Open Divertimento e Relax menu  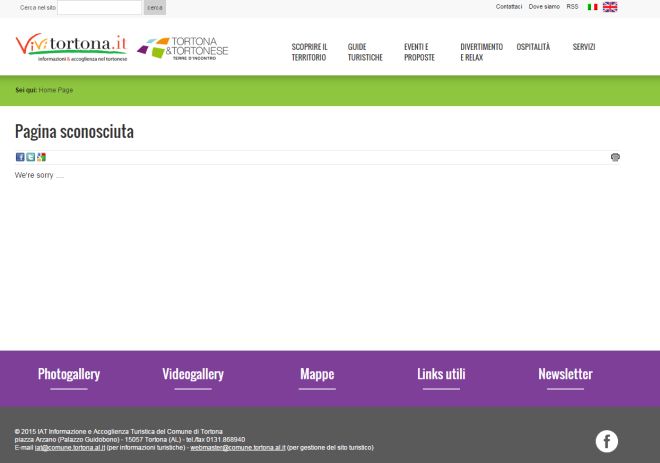point(482,52)
